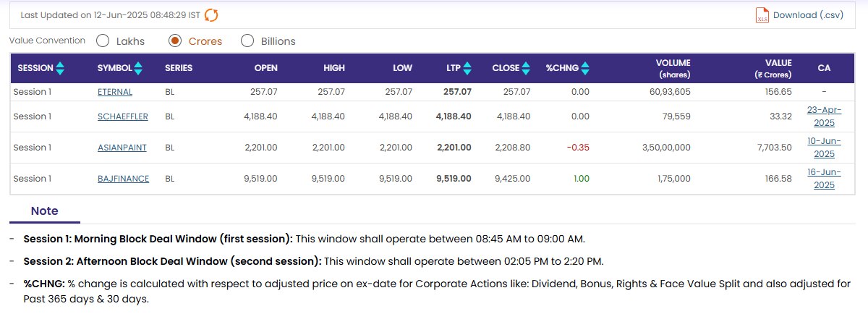Sort by LTP column arrows
The width and height of the screenshot is (868, 314).
pos(467,68)
